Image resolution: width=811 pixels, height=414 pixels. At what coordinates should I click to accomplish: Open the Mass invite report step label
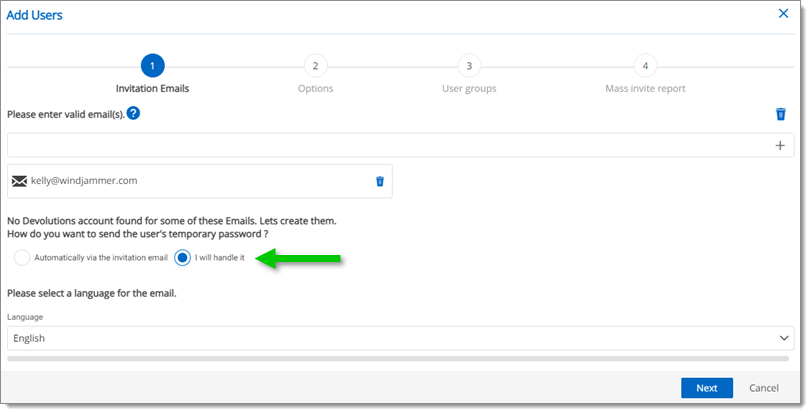(x=645, y=88)
